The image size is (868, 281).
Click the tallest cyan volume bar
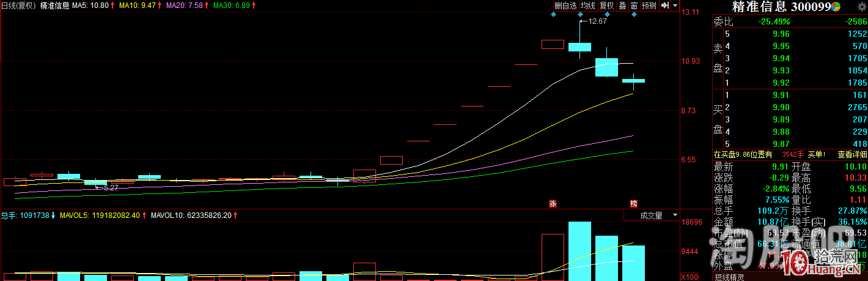pos(580,251)
